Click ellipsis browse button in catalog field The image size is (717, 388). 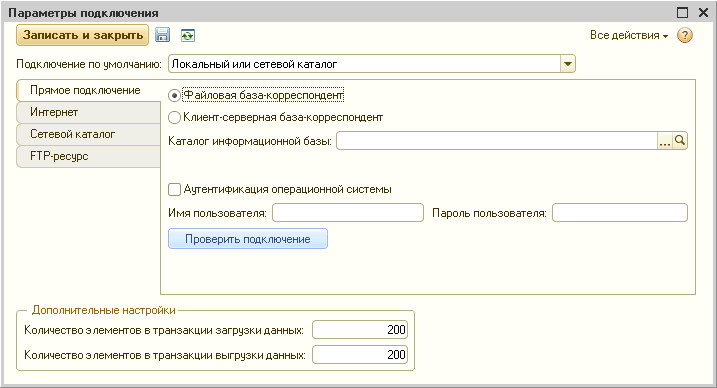[x=665, y=141]
